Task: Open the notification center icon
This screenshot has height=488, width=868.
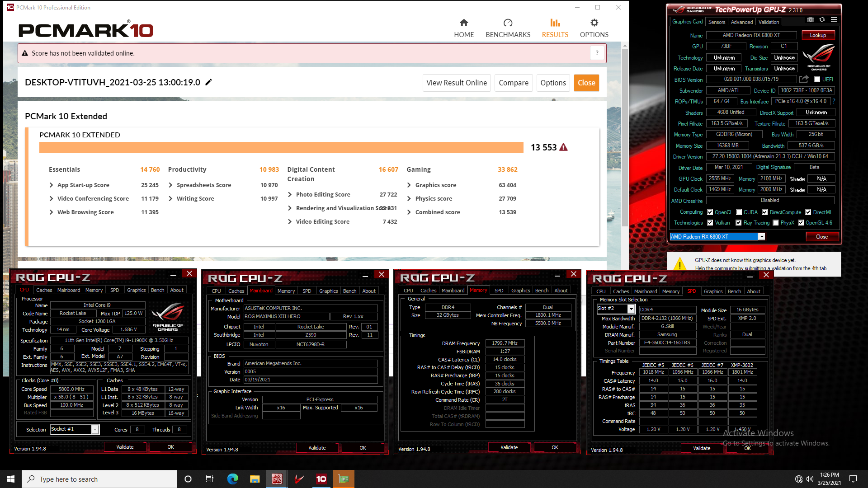Action: (x=853, y=479)
